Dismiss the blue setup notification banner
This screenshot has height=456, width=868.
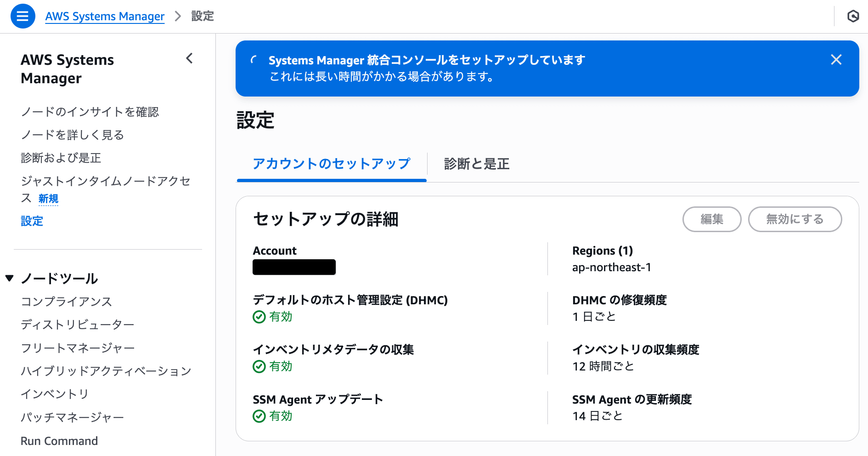pyautogui.click(x=836, y=60)
